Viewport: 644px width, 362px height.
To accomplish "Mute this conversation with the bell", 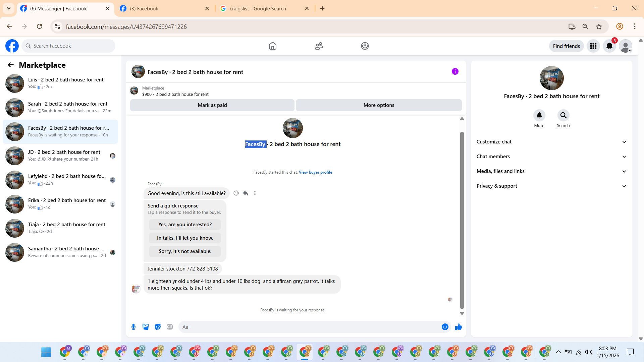I will coord(539,115).
